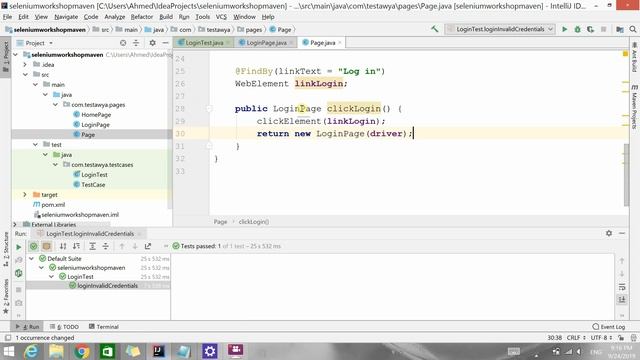
Task: Toggle show ignored tests filter
Action: (x=47, y=246)
